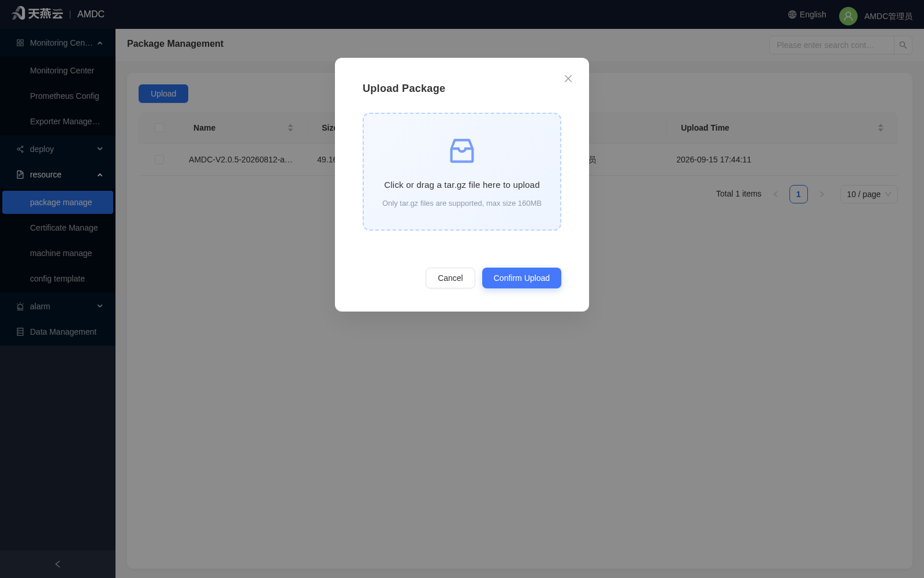The image size is (924, 578).
Task: Click the Confirm Upload button
Action: point(521,278)
